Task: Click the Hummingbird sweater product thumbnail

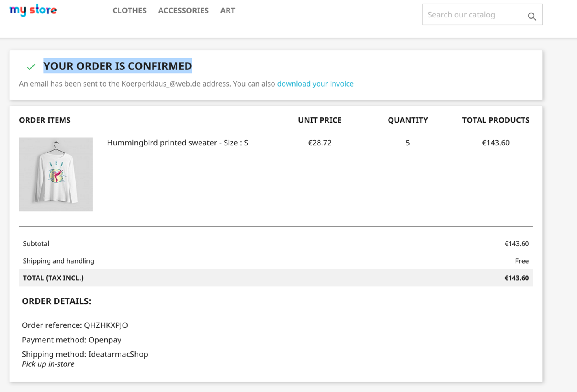Action: [56, 174]
